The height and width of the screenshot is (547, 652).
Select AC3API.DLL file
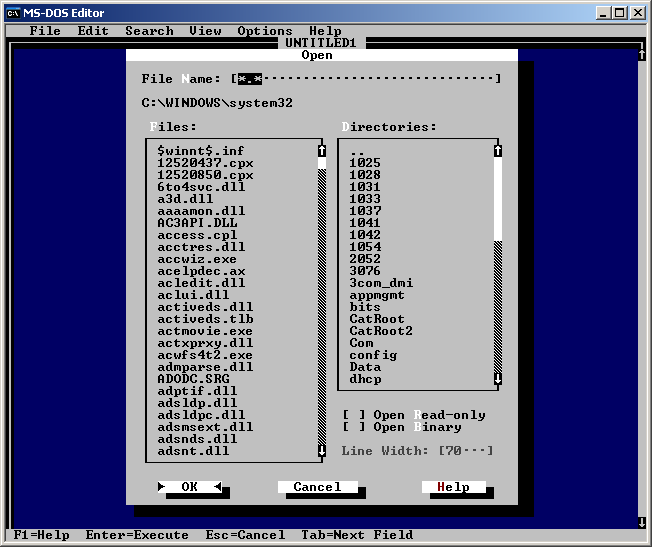coord(198,223)
